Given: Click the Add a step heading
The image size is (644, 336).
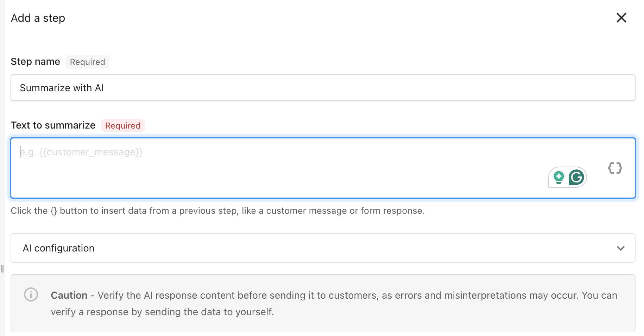Looking at the screenshot, I should point(38,18).
